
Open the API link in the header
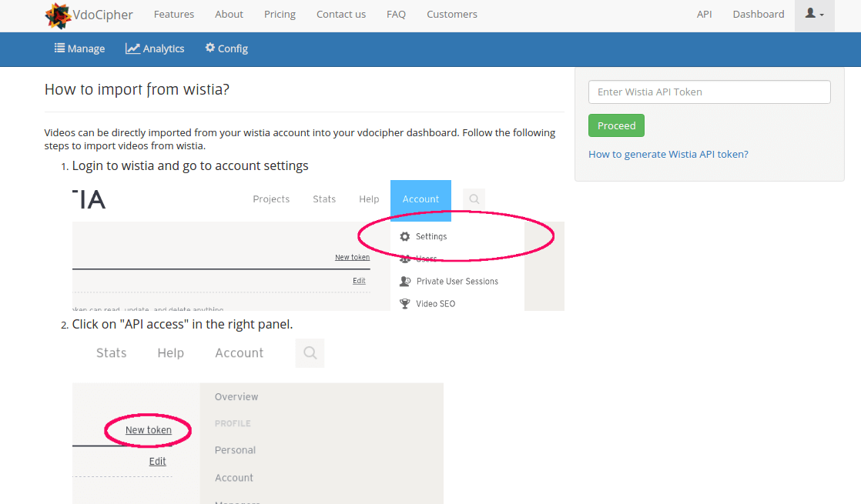(704, 15)
